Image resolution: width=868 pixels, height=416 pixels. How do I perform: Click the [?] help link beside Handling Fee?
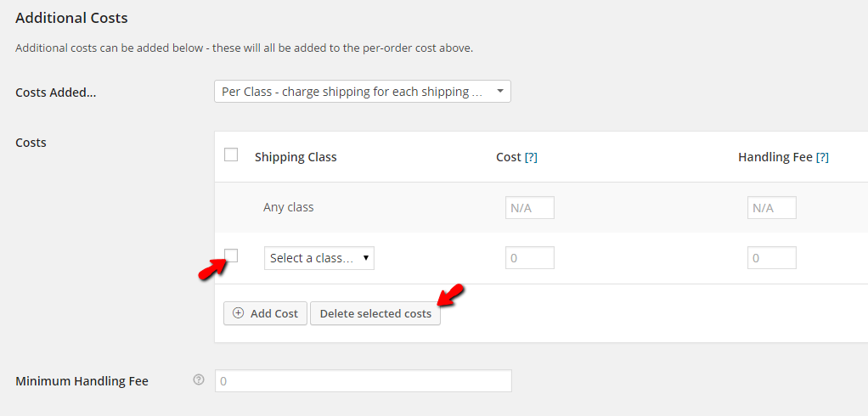[821, 158]
